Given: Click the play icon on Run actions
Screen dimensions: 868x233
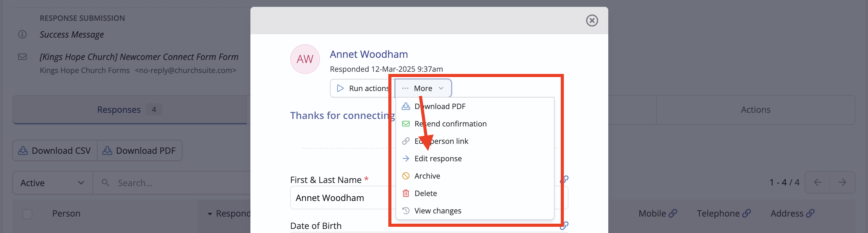Looking at the screenshot, I should pos(340,88).
